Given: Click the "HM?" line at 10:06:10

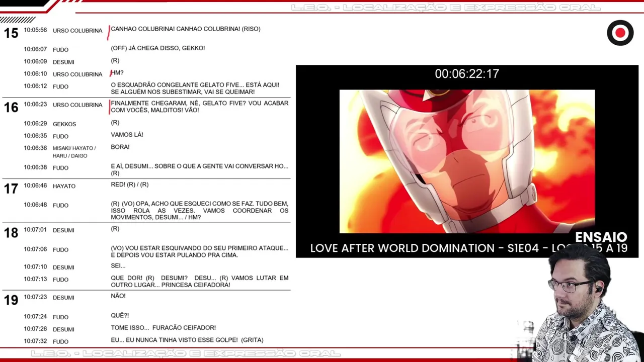Looking at the screenshot, I should 117,73.
